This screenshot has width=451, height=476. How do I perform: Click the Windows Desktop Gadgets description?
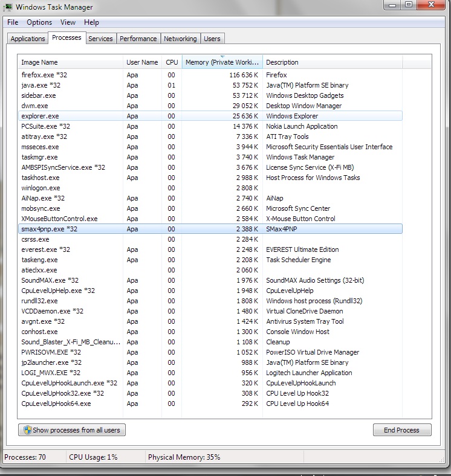pyautogui.click(x=305, y=95)
